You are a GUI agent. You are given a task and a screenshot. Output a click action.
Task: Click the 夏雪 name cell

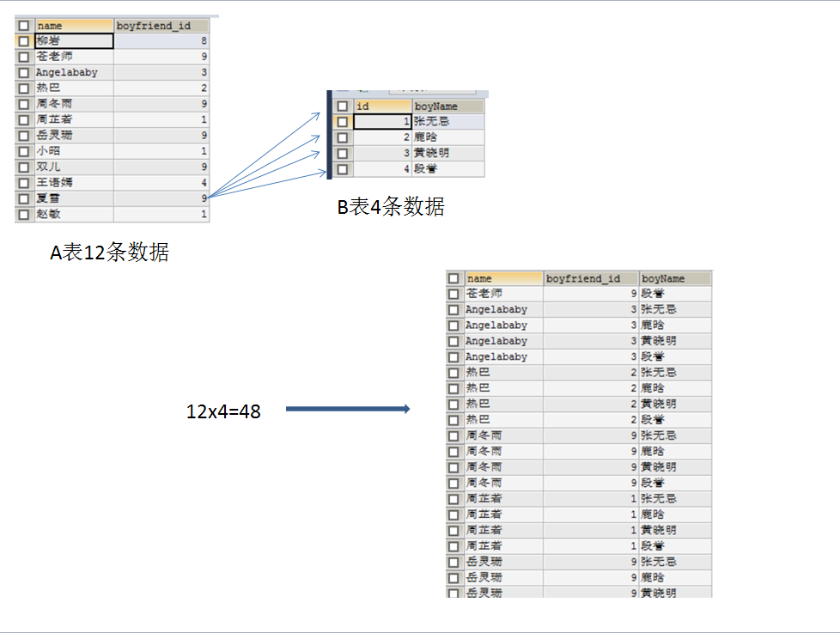click(x=75, y=198)
